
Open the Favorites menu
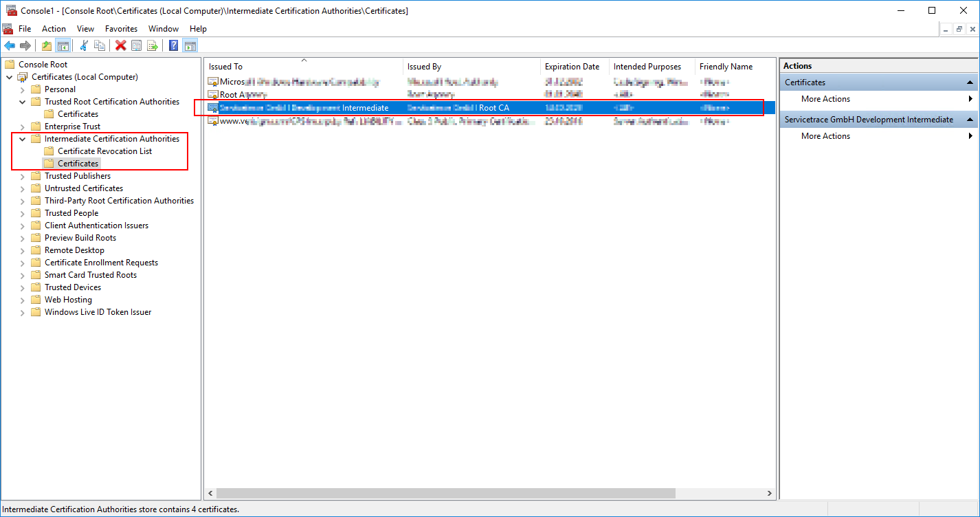pyautogui.click(x=121, y=29)
